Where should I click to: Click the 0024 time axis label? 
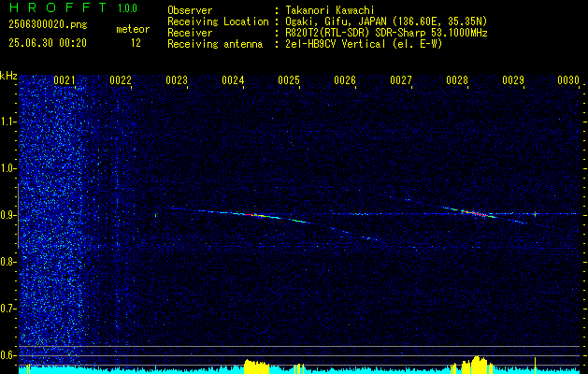[233, 79]
